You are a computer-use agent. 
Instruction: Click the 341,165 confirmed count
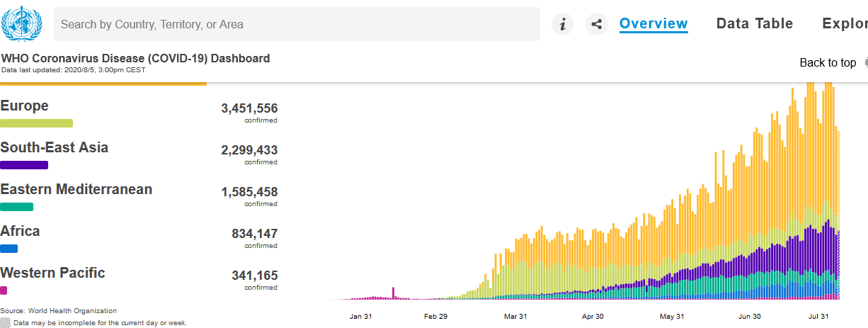click(254, 276)
